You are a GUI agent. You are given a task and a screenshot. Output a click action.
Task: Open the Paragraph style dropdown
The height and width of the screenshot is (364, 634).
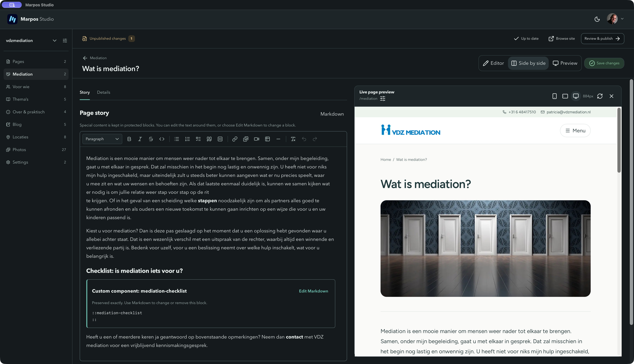(x=102, y=139)
